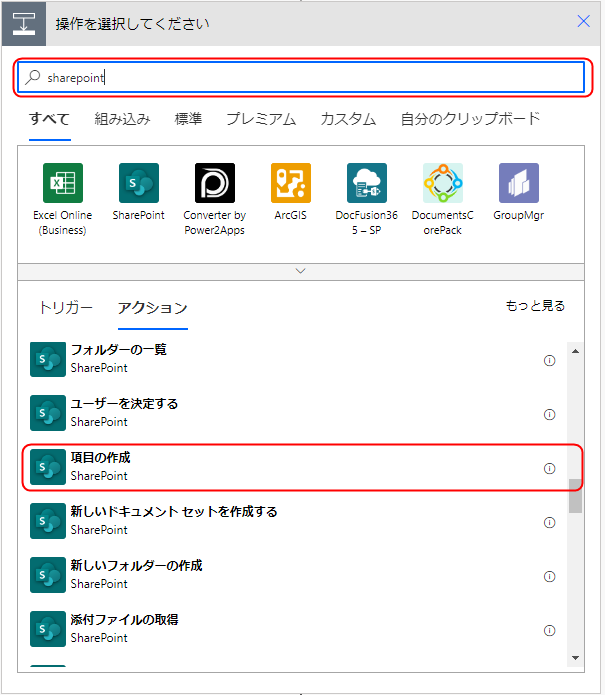Switch to the カスタム tab
The width and height of the screenshot is (605, 695).
click(348, 119)
